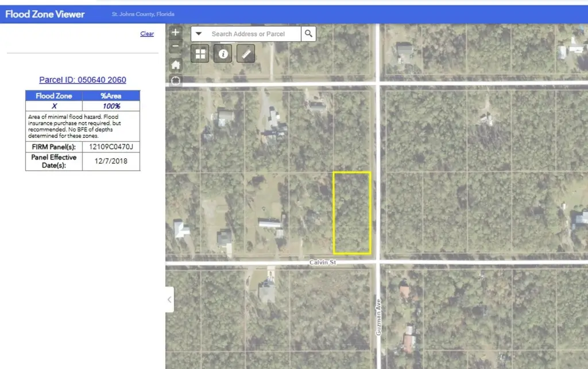588x369 pixels.
Task: Find my location on map
Action: [176, 81]
